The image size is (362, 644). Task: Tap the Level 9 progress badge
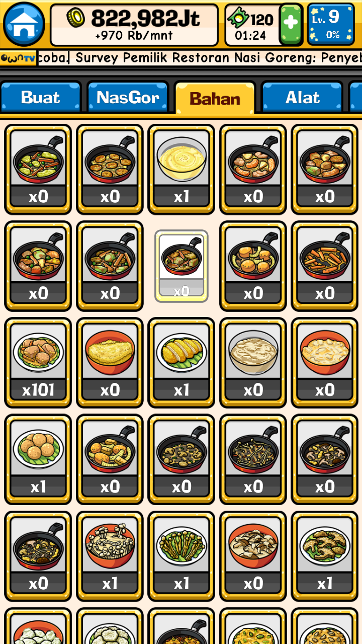point(331,24)
